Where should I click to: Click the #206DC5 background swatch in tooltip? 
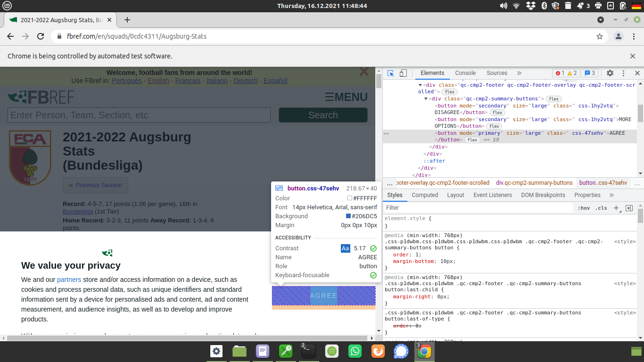coord(348,216)
